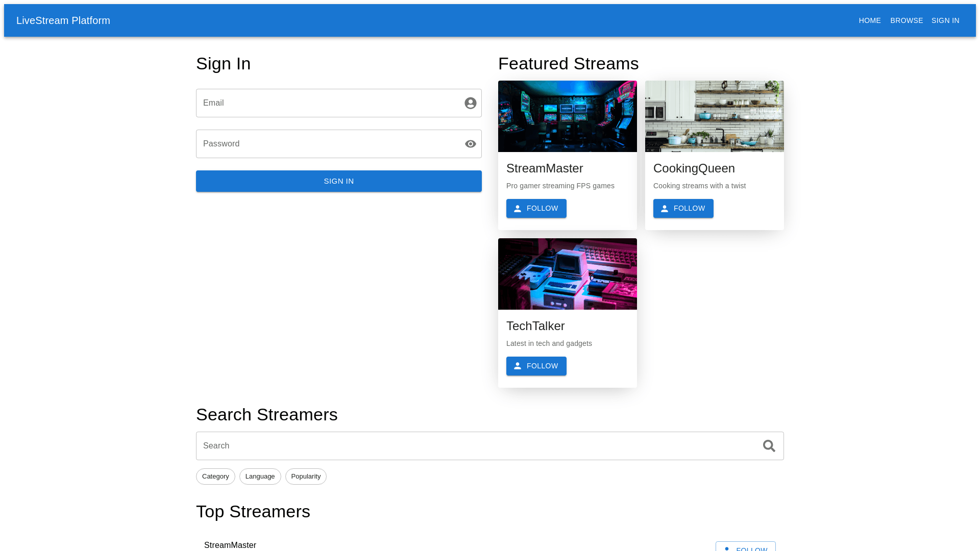Image resolution: width=980 pixels, height=551 pixels.
Task: Open StreamMaster arcade room thumbnail
Action: tap(567, 116)
